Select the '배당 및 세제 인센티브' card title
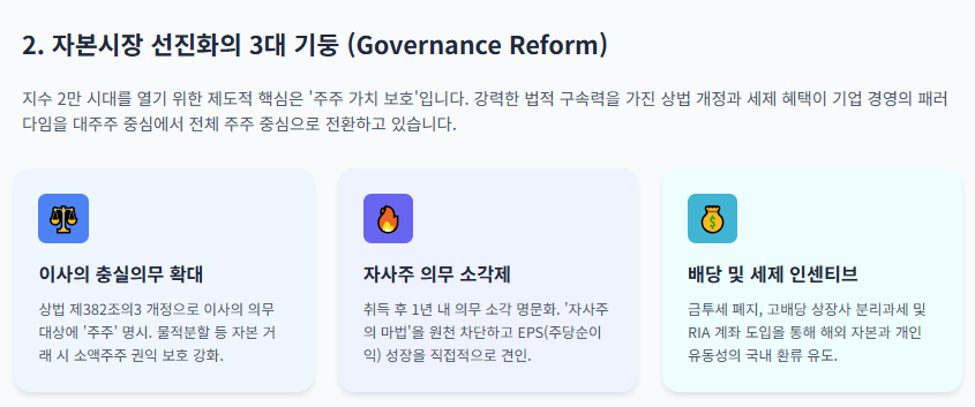This screenshot has width=975, height=407. (x=773, y=275)
